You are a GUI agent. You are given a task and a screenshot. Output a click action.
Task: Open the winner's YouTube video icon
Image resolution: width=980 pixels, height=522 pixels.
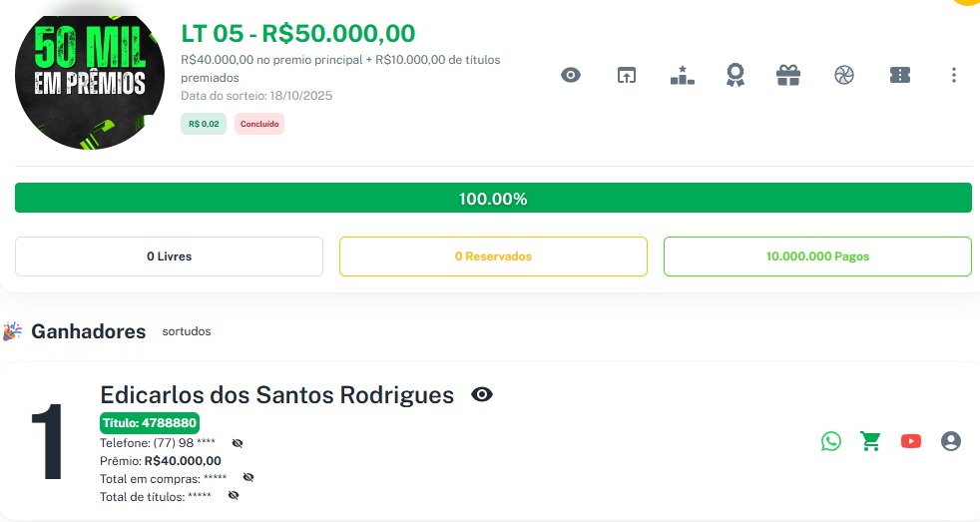pos(911,441)
